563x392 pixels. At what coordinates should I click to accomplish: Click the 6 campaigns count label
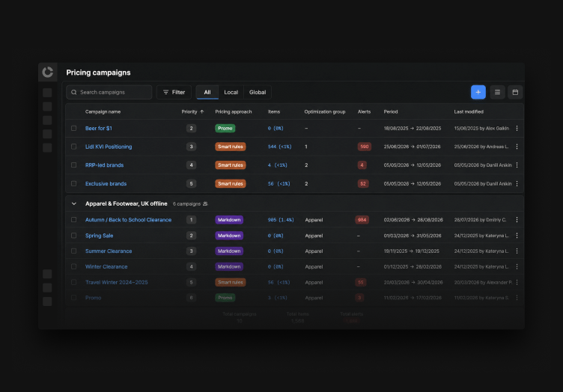pyautogui.click(x=186, y=203)
